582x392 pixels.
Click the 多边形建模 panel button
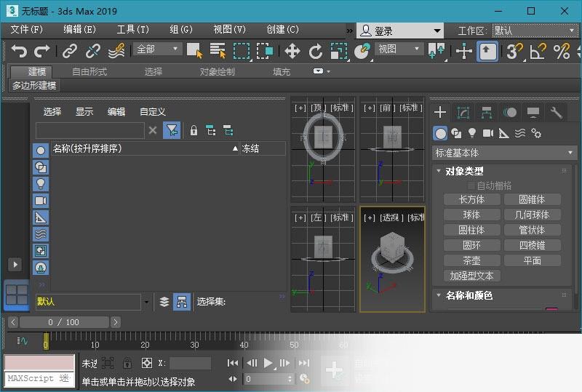(34, 86)
